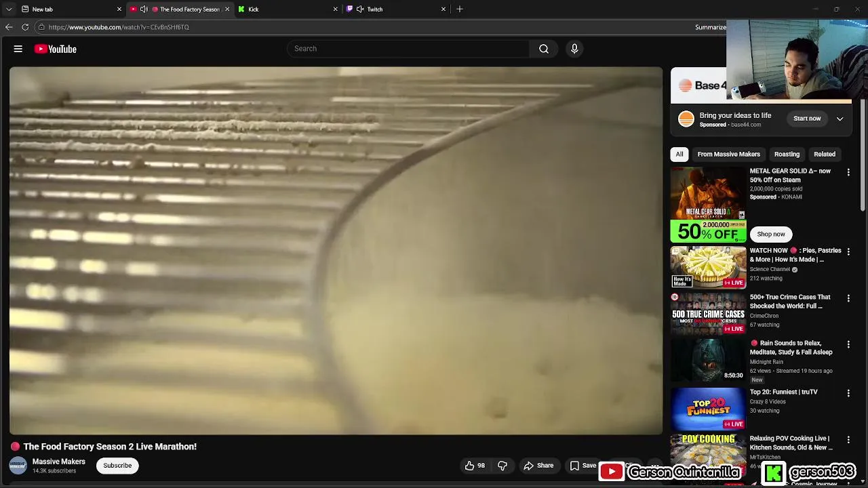Open options for Rain Sounds video
This screenshot has width=868, height=488.
[x=848, y=344]
